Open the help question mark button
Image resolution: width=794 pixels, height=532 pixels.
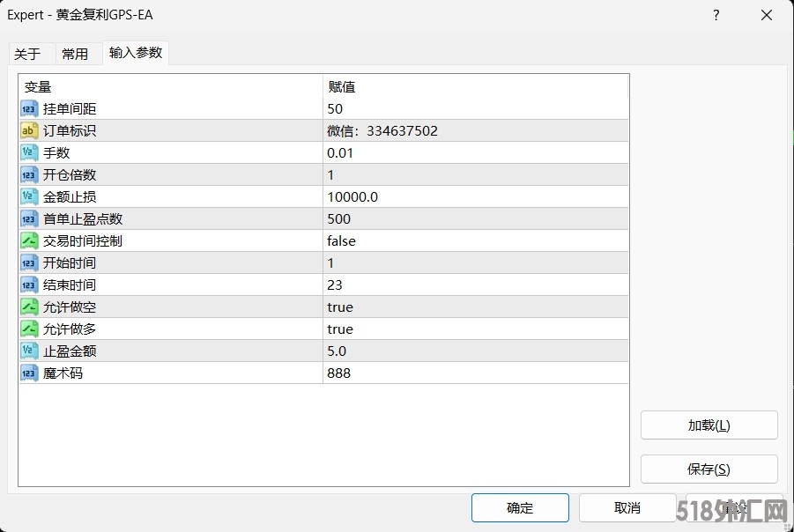click(716, 15)
